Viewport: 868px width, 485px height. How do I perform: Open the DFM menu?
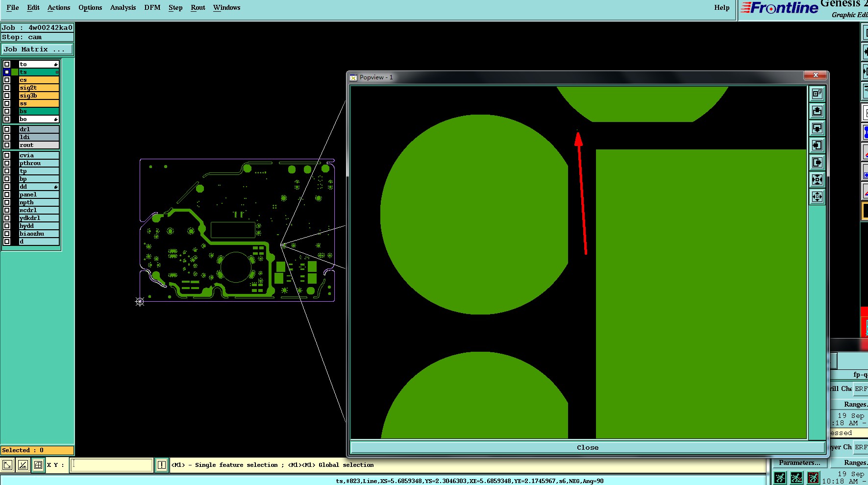click(x=152, y=7)
